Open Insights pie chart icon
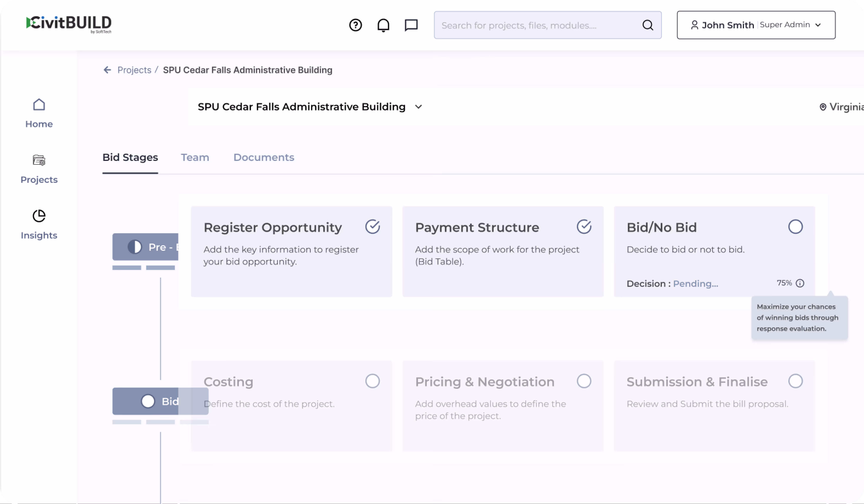Viewport: 864px width, 504px height. pyautogui.click(x=39, y=216)
